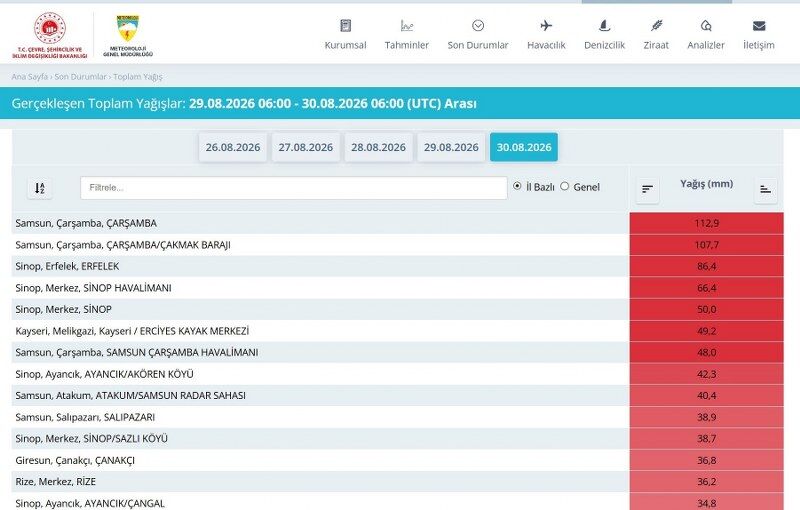800x510 pixels.
Task: Open the Analizler icon
Action: [x=706, y=26]
